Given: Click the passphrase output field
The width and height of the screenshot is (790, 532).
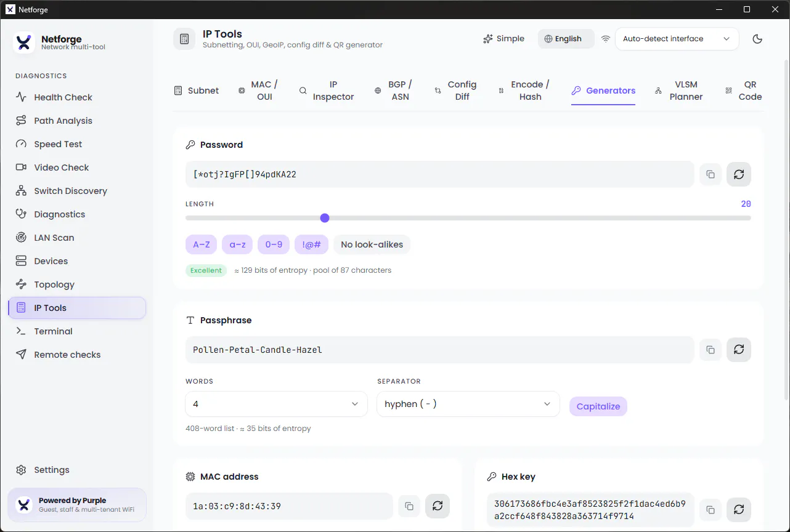Looking at the screenshot, I should pyautogui.click(x=439, y=350).
